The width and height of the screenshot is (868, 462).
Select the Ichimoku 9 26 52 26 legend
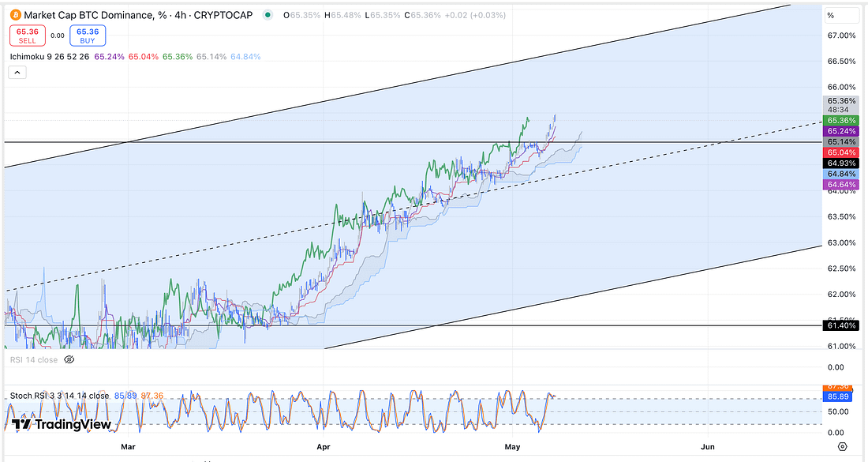pos(49,56)
